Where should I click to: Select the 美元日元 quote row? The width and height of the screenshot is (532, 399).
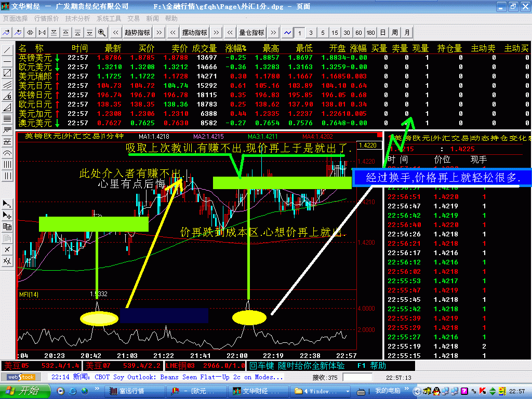(x=273, y=86)
